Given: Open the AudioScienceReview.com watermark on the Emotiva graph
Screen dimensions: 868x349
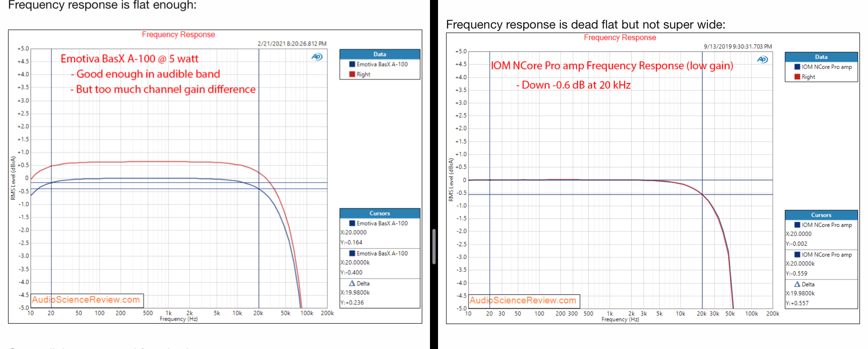Looking at the screenshot, I should pyautogui.click(x=86, y=300).
